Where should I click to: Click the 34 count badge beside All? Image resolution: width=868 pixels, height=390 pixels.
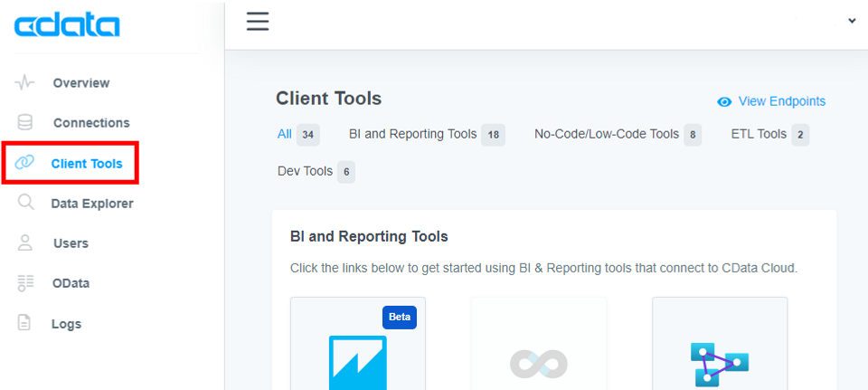pos(308,135)
